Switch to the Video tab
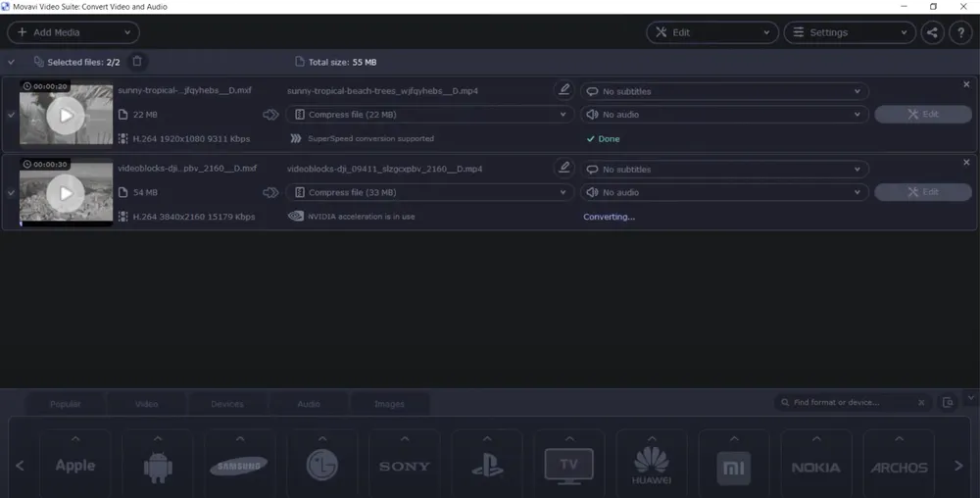Image resolution: width=980 pixels, height=498 pixels. coord(146,404)
